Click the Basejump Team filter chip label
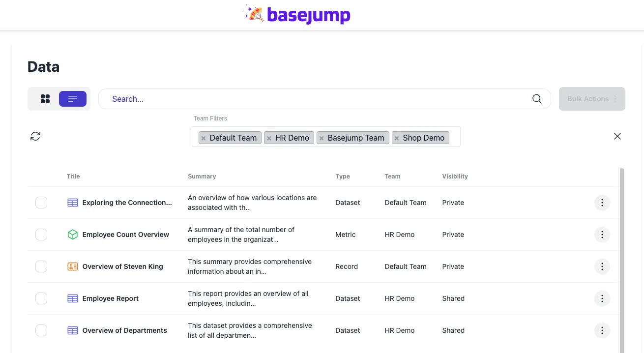 (356, 138)
